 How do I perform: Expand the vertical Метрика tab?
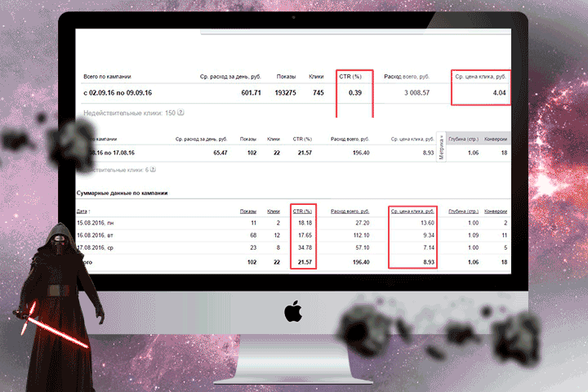pos(441,147)
